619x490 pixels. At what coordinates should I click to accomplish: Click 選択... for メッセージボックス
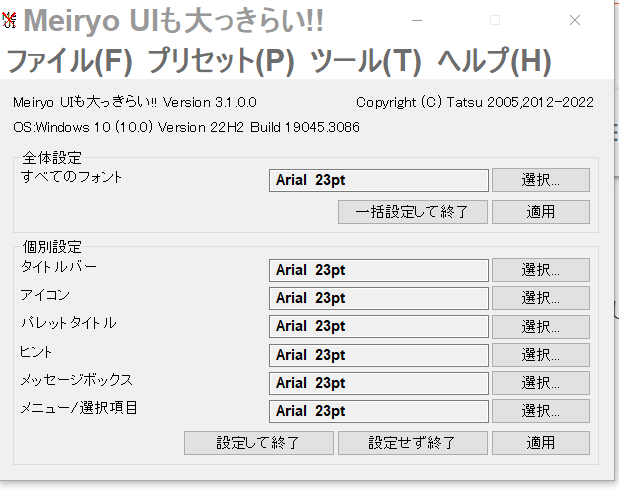[x=541, y=383]
